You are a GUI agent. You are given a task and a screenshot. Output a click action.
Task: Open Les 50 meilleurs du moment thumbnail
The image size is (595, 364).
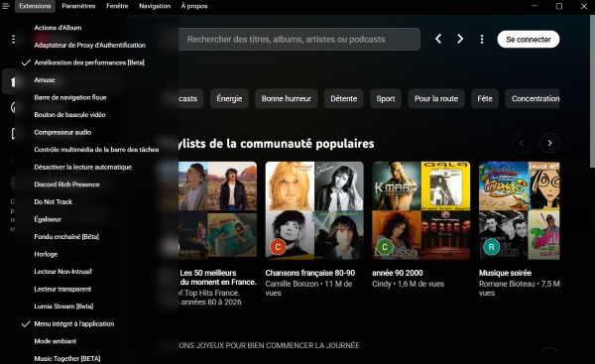pos(217,210)
